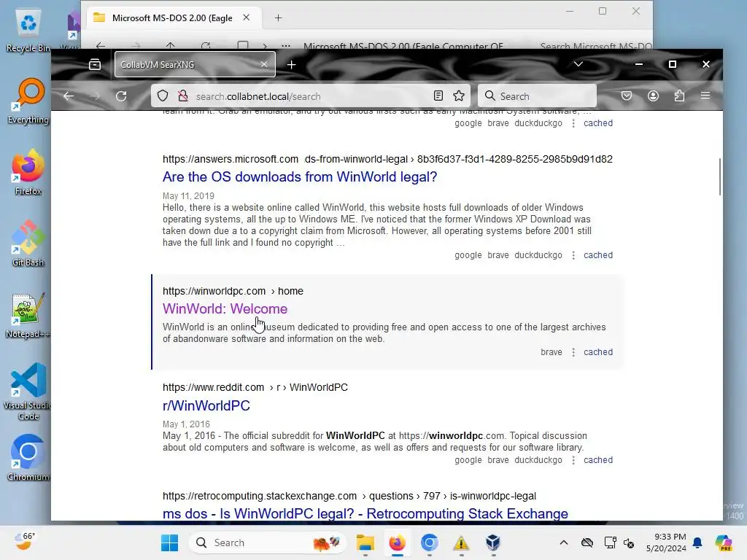The width and height of the screenshot is (747, 560).
Task: Click https://winworldpc.com URL text
Action: click(214, 291)
